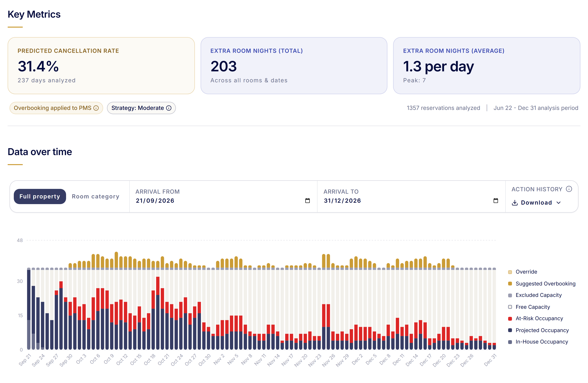The height and width of the screenshot is (383, 588).
Task: Click the 1357 reservations analyzed text
Action: [443, 108]
